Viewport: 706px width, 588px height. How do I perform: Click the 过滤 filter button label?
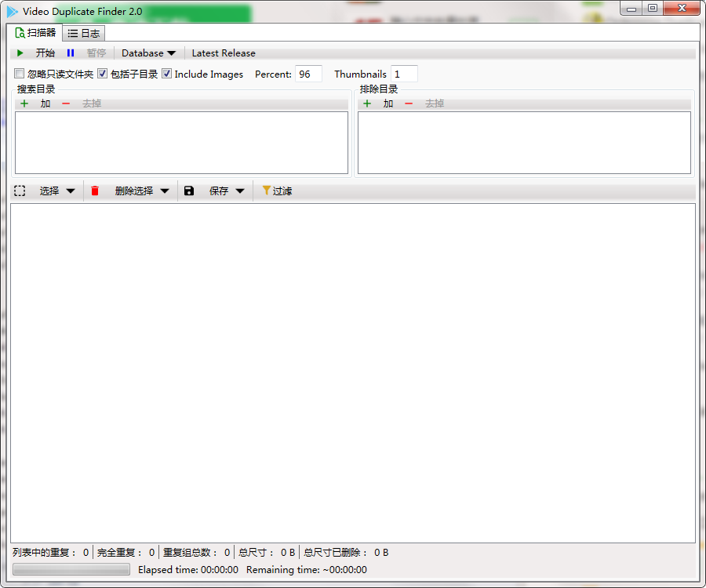click(282, 191)
